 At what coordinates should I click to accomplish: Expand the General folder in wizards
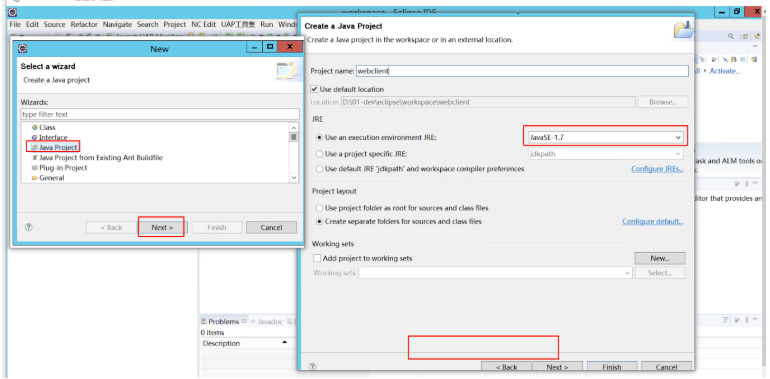26,178
